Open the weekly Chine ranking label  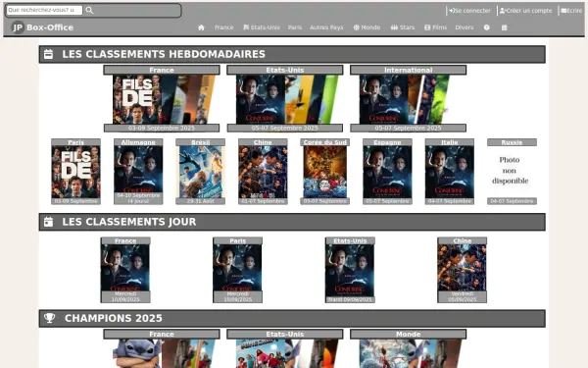pyautogui.click(x=263, y=142)
